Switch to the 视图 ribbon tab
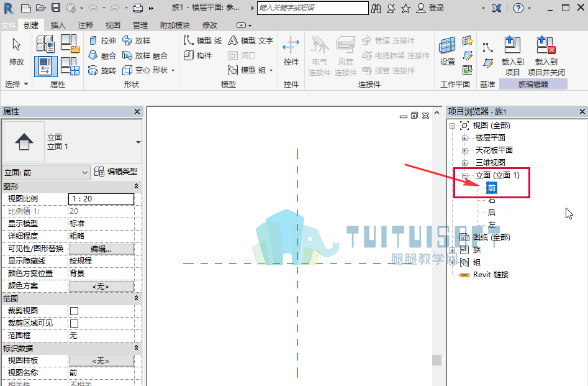 click(x=113, y=25)
